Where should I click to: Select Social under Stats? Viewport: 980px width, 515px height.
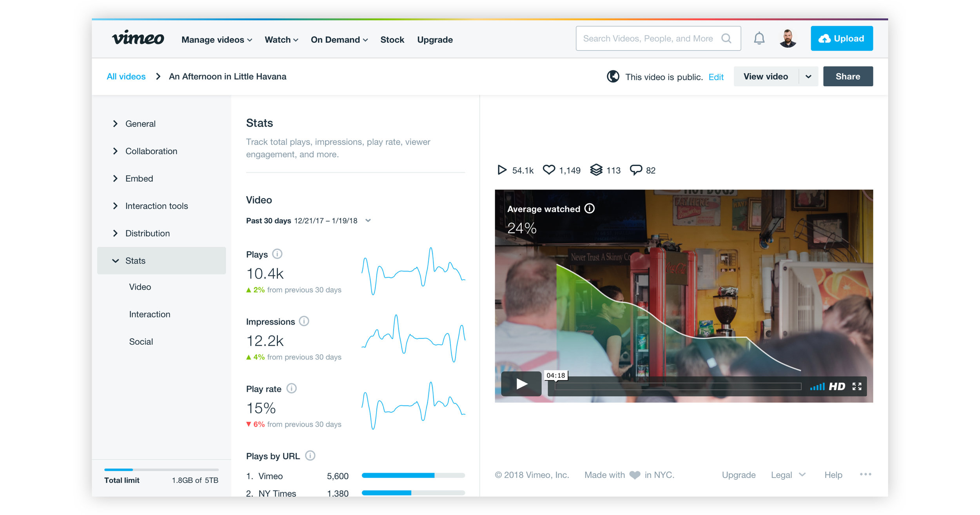pos(141,342)
